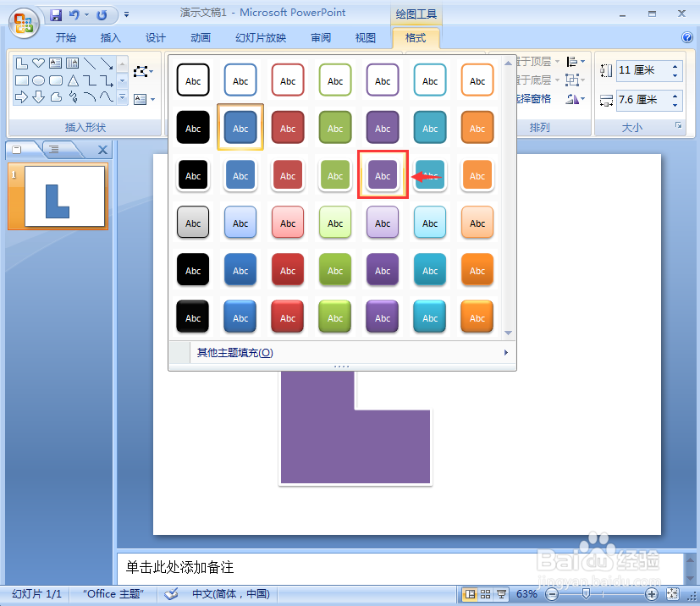Screen dimensions: 700x606
Task: Click the shape height field 11 厘米
Action: coord(643,70)
